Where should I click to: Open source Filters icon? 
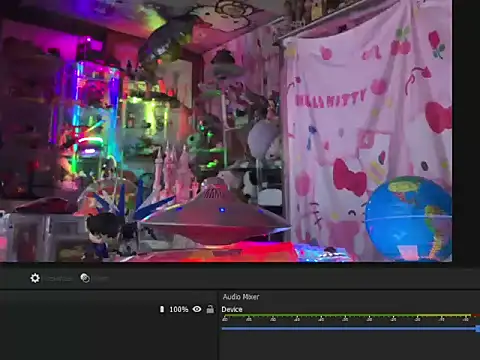coord(85,278)
